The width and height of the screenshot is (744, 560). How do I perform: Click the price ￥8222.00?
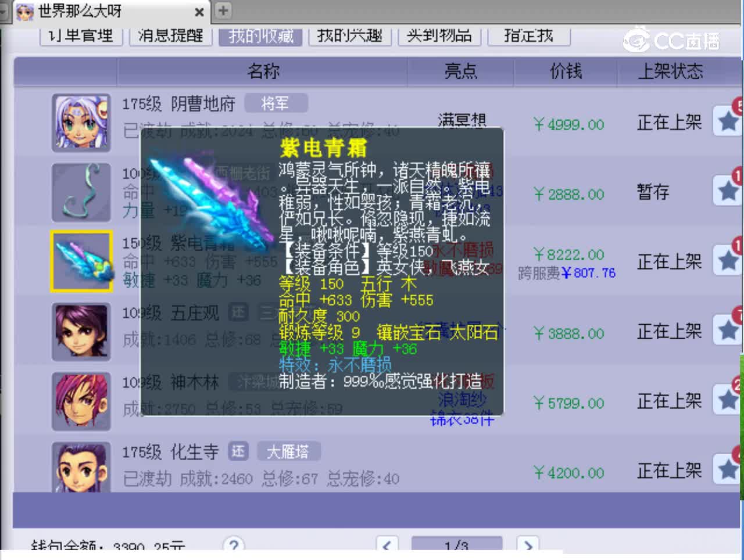[x=568, y=254]
